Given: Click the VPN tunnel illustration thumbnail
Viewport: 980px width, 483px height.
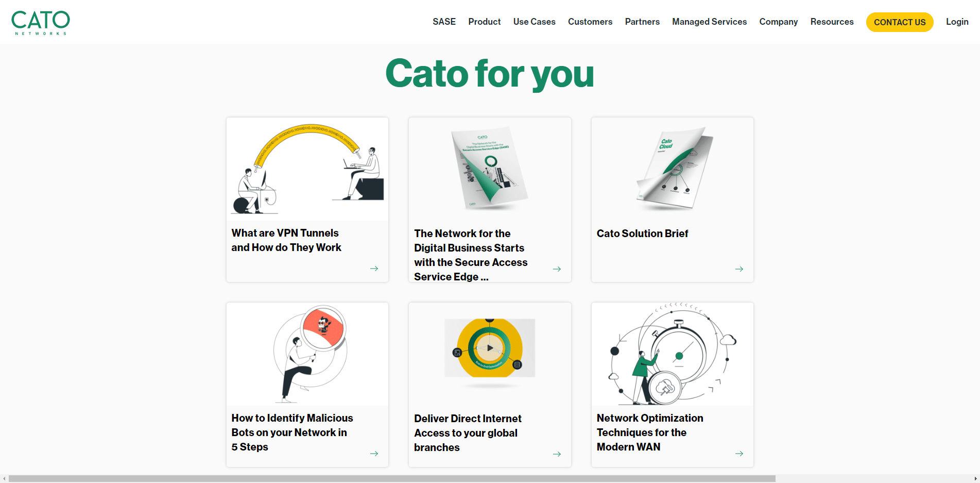Looking at the screenshot, I should [307, 170].
